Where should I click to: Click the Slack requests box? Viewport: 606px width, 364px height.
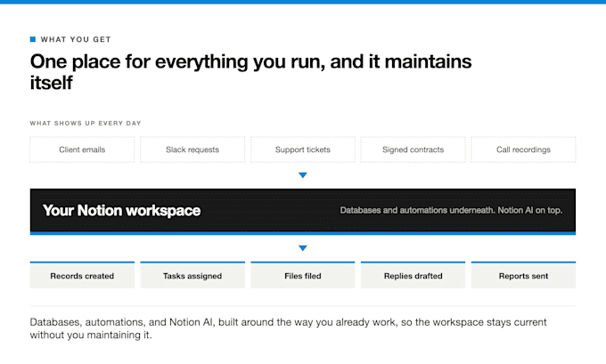pyautogui.click(x=192, y=150)
